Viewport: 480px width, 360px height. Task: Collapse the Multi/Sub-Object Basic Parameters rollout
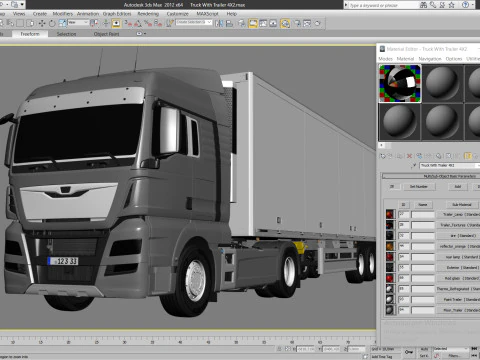pyautogui.click(x=431, y=176)
